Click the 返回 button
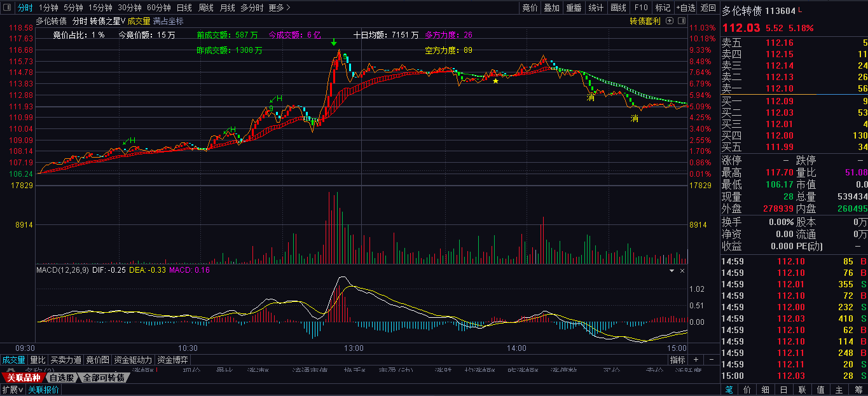 pyautogui.click(x=708, y=8)
